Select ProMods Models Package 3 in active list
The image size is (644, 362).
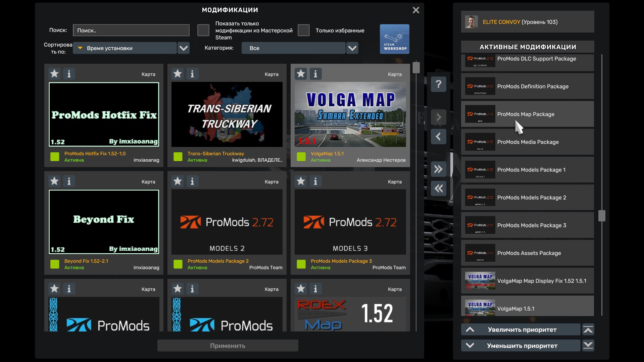point(528,225)
